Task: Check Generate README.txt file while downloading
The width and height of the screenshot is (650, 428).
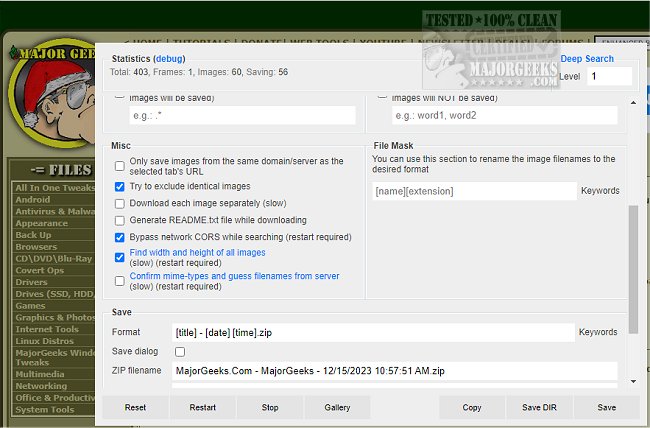Action: click(x=120, y=221)
